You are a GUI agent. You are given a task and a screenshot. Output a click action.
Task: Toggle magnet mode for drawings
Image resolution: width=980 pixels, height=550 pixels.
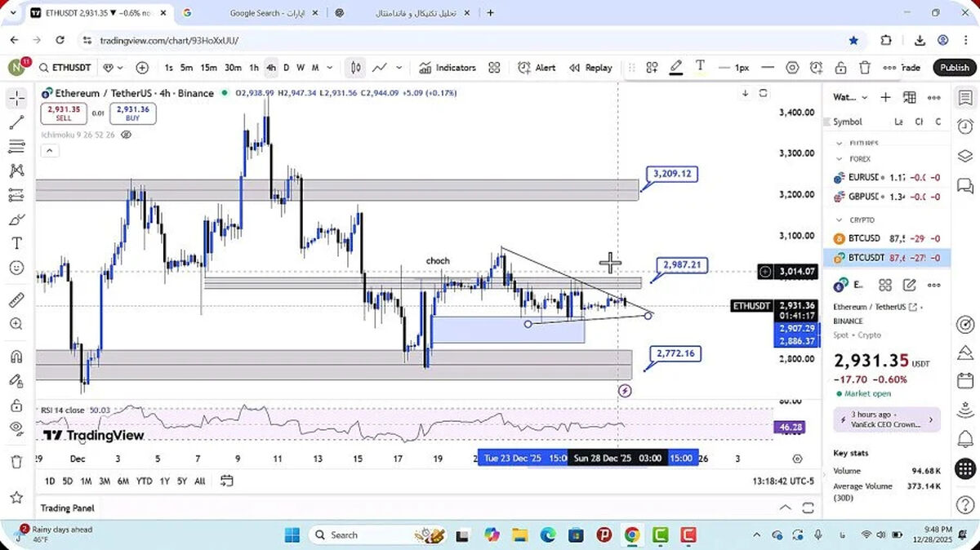point(16,357)
